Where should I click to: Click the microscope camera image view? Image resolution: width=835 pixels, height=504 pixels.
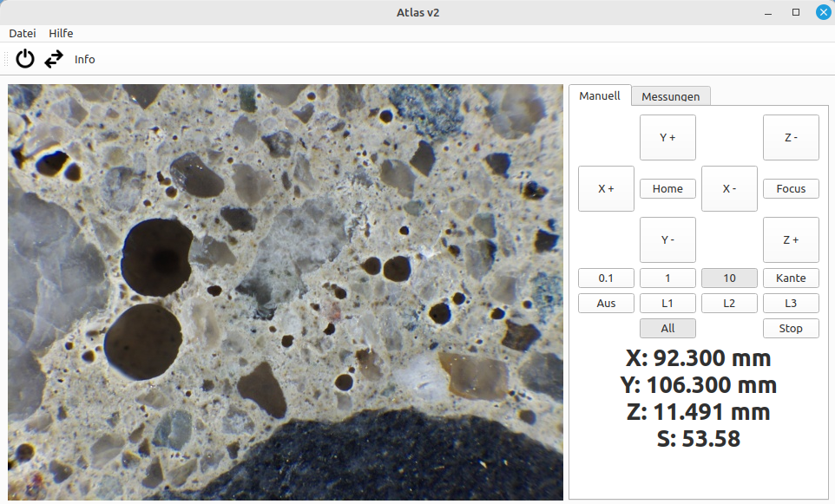point(286,292)
